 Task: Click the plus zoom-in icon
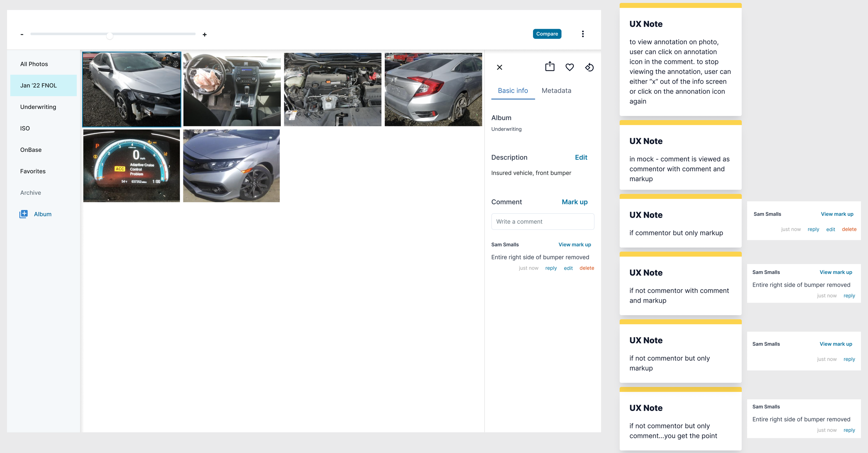point(205,35)
